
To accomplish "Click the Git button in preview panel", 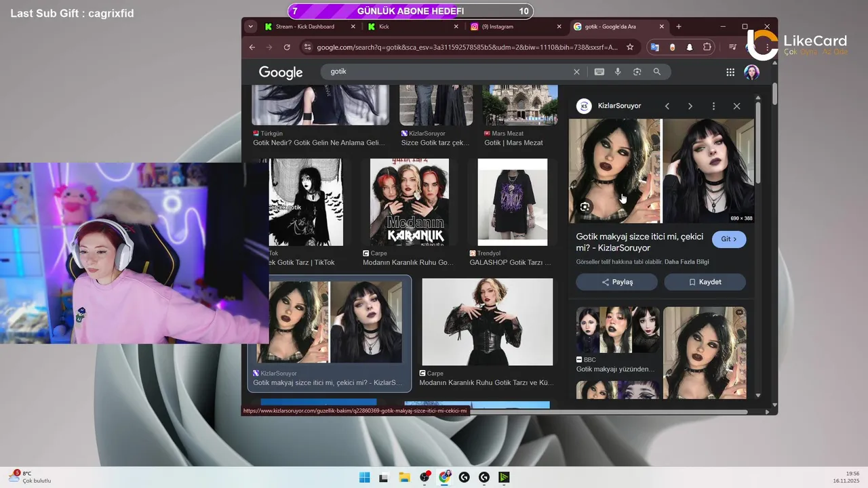I will tap(729, 239).
